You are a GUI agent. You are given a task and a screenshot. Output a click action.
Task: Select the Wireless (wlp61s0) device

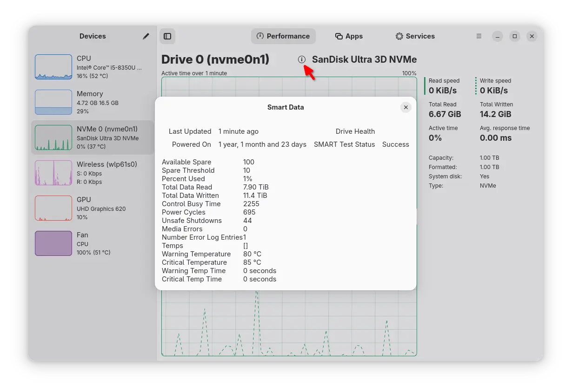point(93,173)
